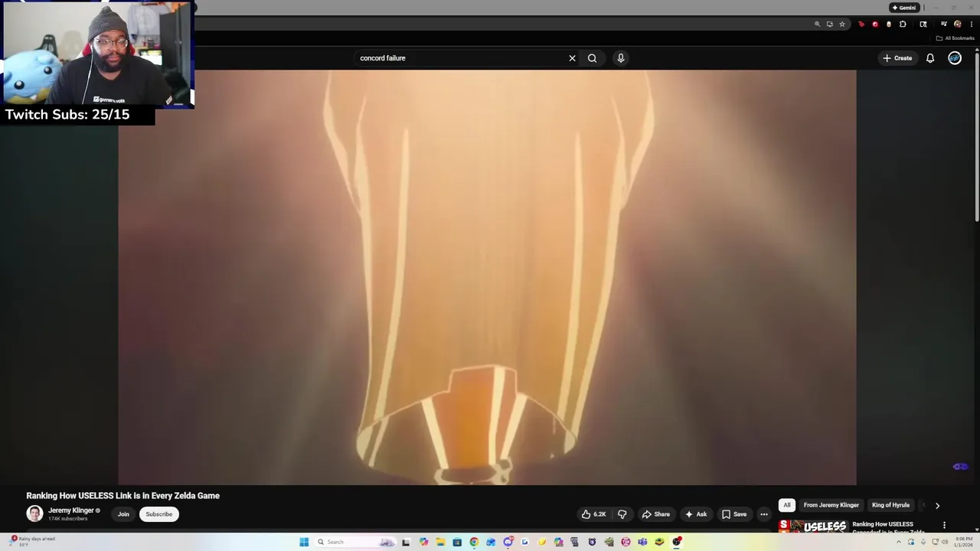Click the Join membership button

tap(123, 514)
